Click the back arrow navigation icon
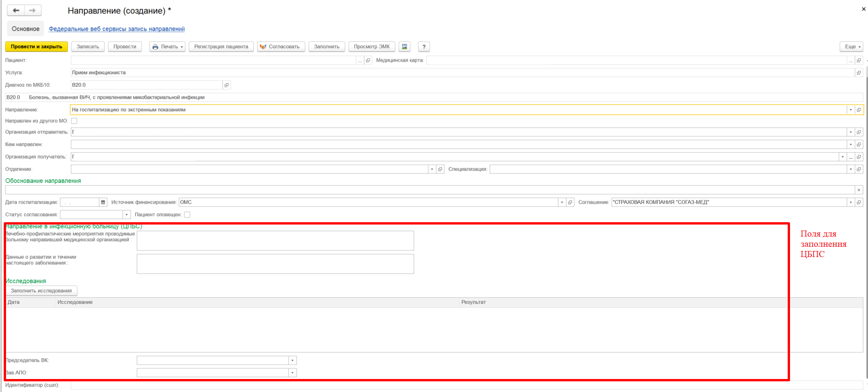This screenshot has height=392, width=868. 16,11
